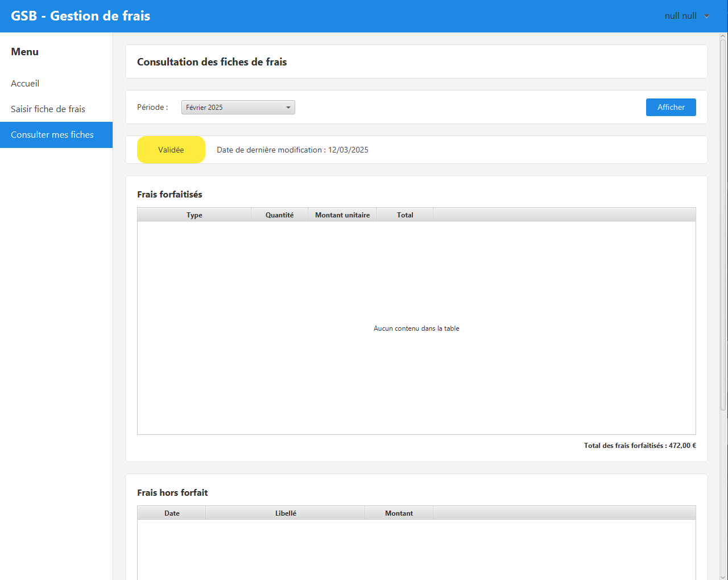The width and height of the screenshot is (728, 580).
Task: Click the scrollbar up arrow
Action: click(723, 36)
